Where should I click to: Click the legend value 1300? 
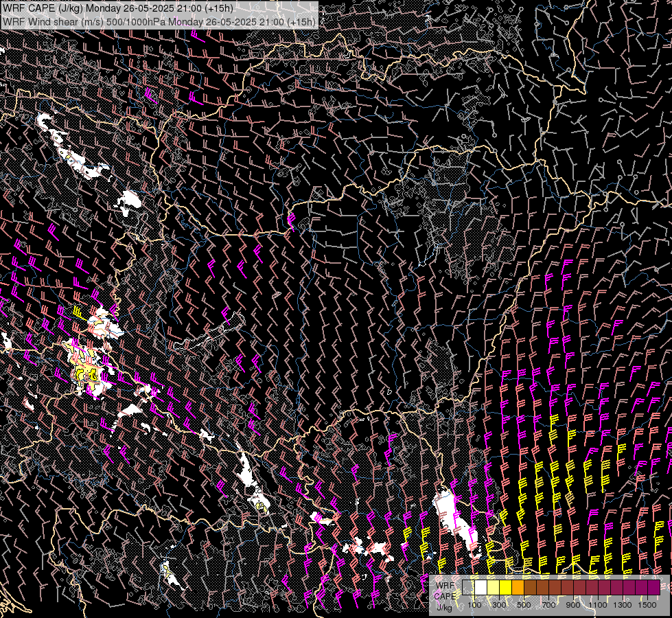[x=623, y=605]
